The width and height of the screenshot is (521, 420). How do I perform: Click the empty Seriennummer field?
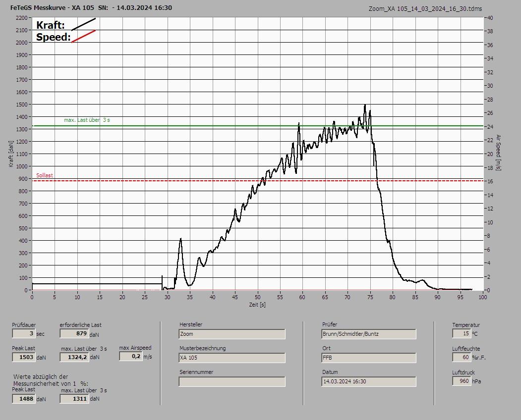coord(232,381)
